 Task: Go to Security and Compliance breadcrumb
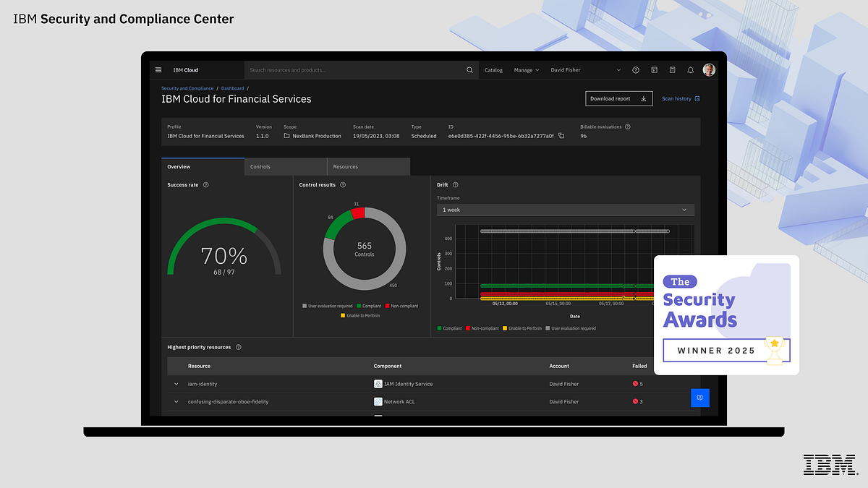point(187,88)
